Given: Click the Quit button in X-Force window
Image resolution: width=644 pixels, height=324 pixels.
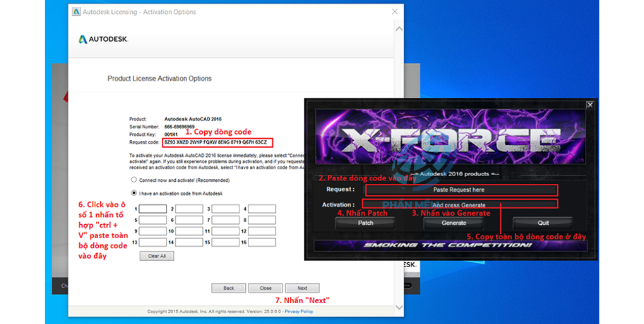Looking at the screenshot, I should pyautogui.click(x=543, y=223).
